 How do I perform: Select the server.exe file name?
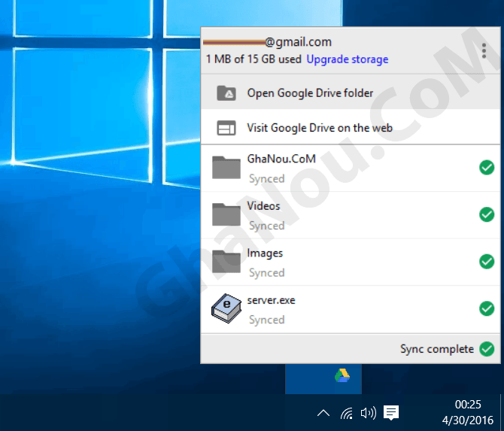click(271, 300)
